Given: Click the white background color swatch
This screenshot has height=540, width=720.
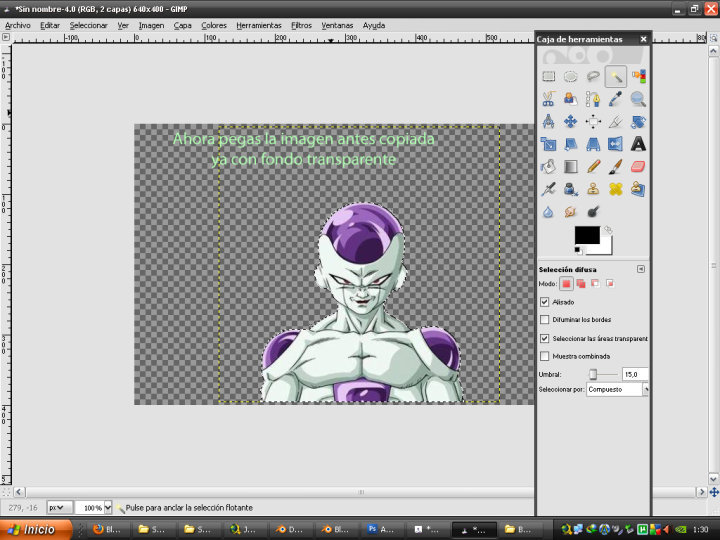Looking at the screenshot, I should [x=606, y=249].
